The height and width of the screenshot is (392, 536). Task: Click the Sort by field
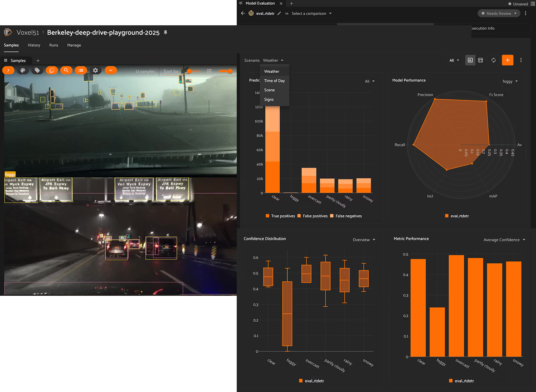(171, 71)
